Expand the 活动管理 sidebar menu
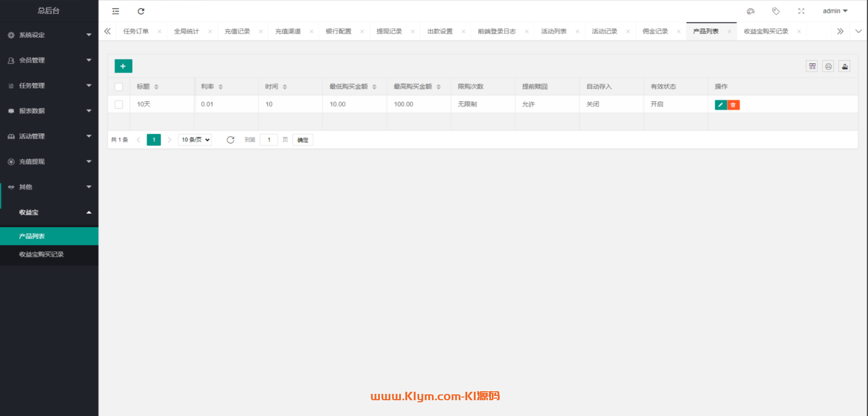The image size is (868, 416). click(x=49, y=136)
